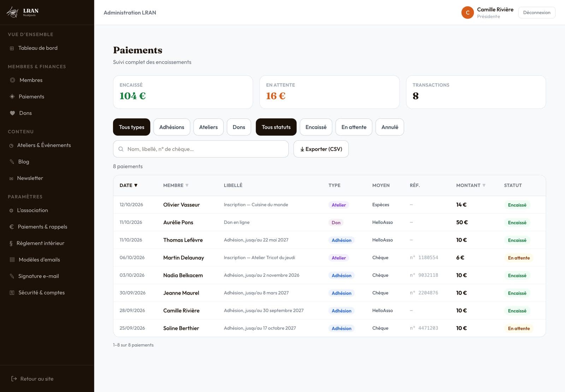Open member Olivier Vasseur

[182, 205]
